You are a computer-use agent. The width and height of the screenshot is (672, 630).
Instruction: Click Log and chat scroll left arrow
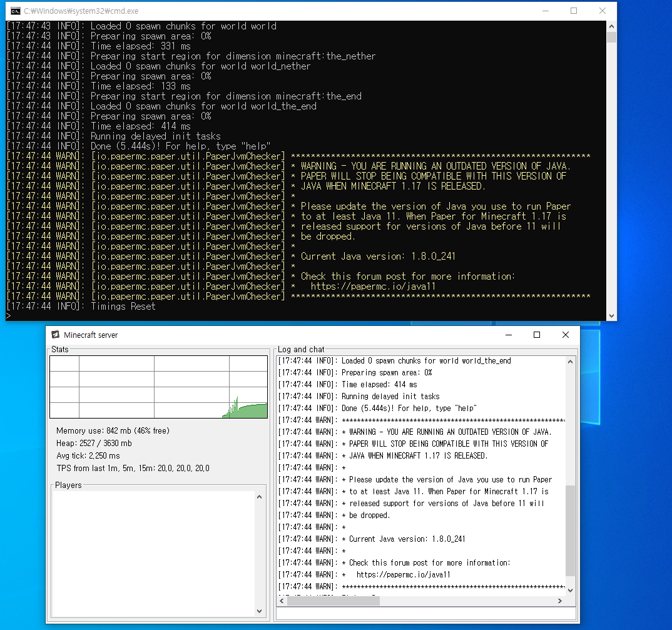click(x=282, y=601)
